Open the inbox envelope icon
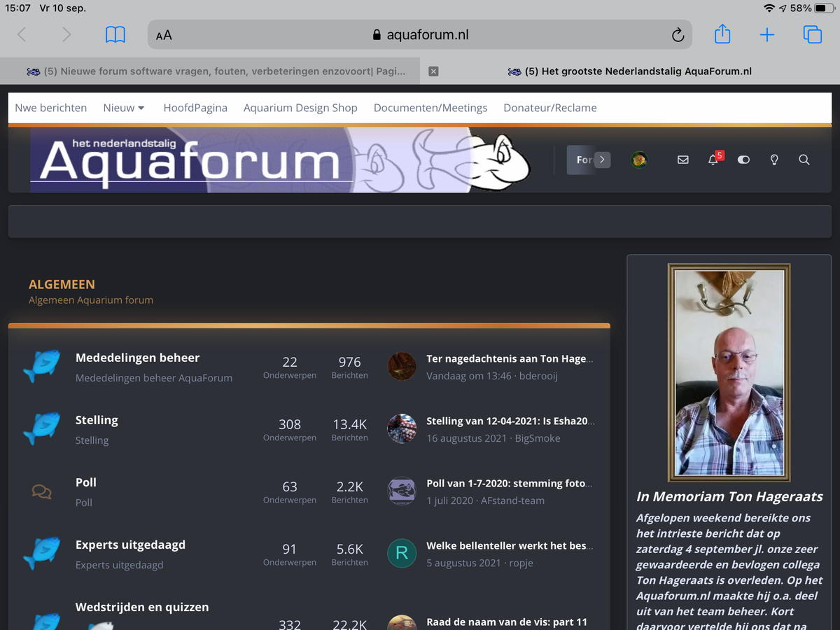Image resolution: width=840 pixels, height=630 pixels. click(683, 160)
